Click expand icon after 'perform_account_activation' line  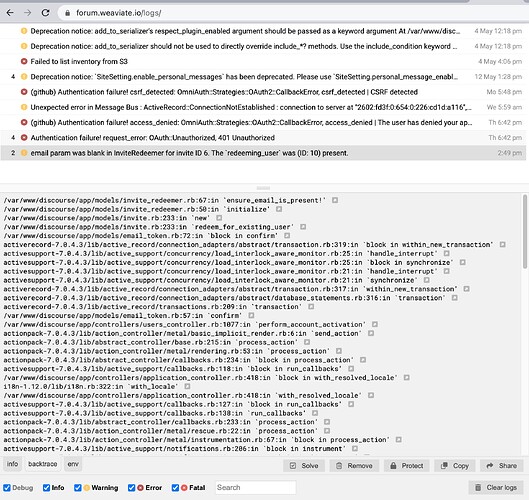click(374, 324)
